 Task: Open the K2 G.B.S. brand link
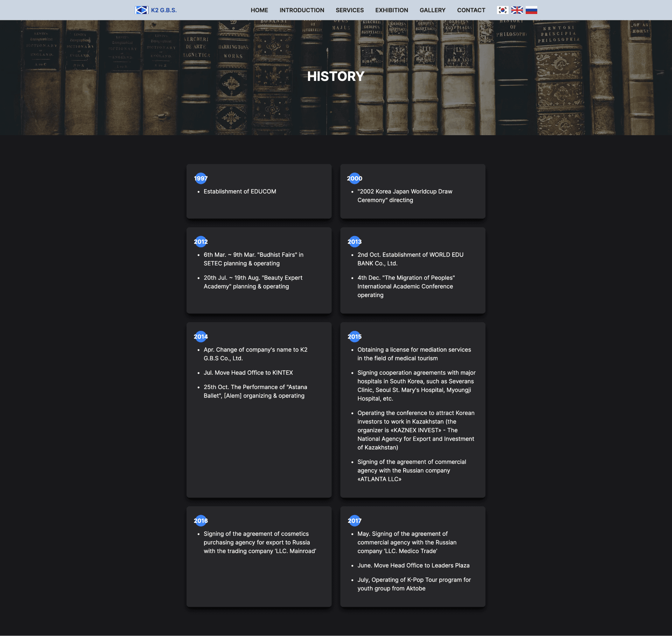156,10
